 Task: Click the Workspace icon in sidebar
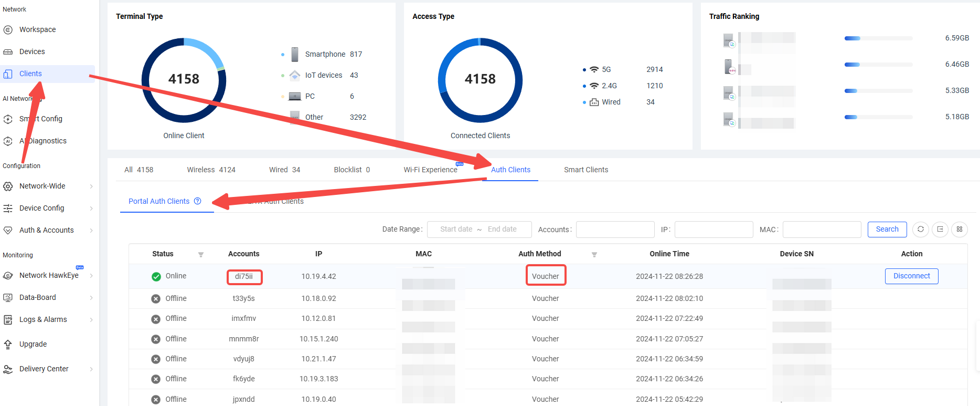pyautogui.click(x=8, y=29)
